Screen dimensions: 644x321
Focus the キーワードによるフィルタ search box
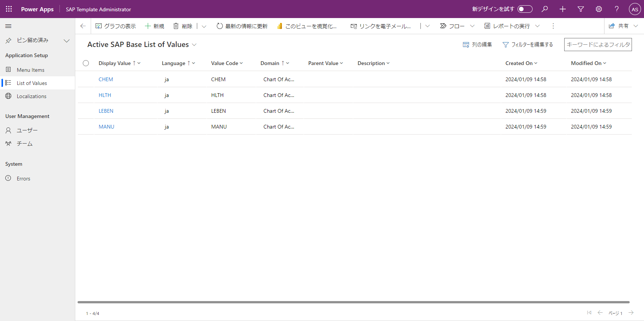point(598,44)
